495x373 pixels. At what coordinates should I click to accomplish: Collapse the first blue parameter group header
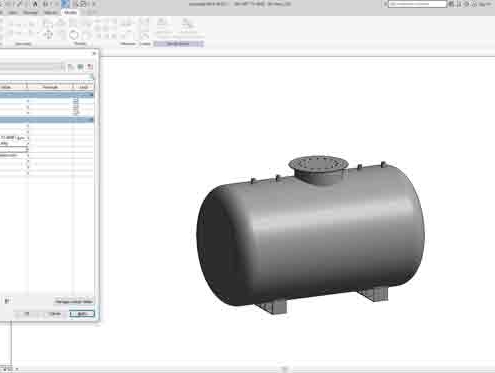click(x=91, y=95)
